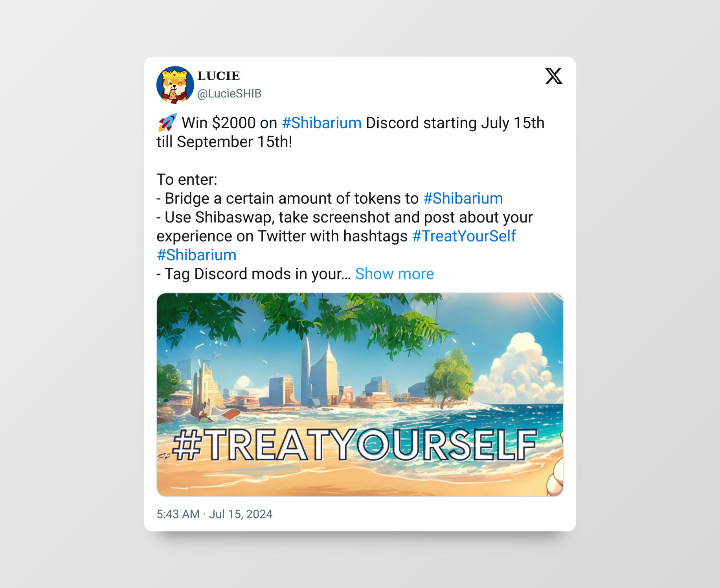The image size is (720, 588).
Task: Open the LUCIE display name
Action: (219, 76)
